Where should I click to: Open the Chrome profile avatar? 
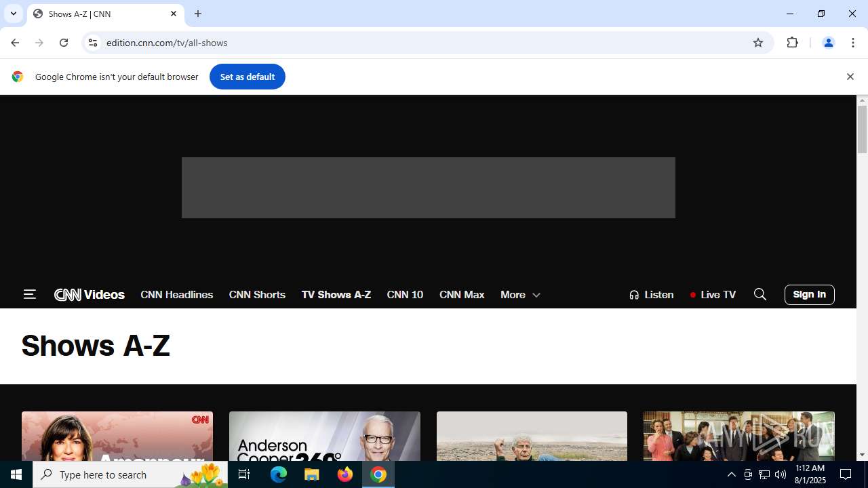coord(828,43)
